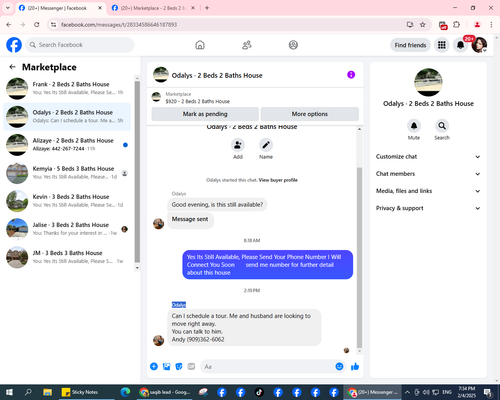Search in conversation using the magnifier icon
The image size is (500, 400).
tap(442, 126)
